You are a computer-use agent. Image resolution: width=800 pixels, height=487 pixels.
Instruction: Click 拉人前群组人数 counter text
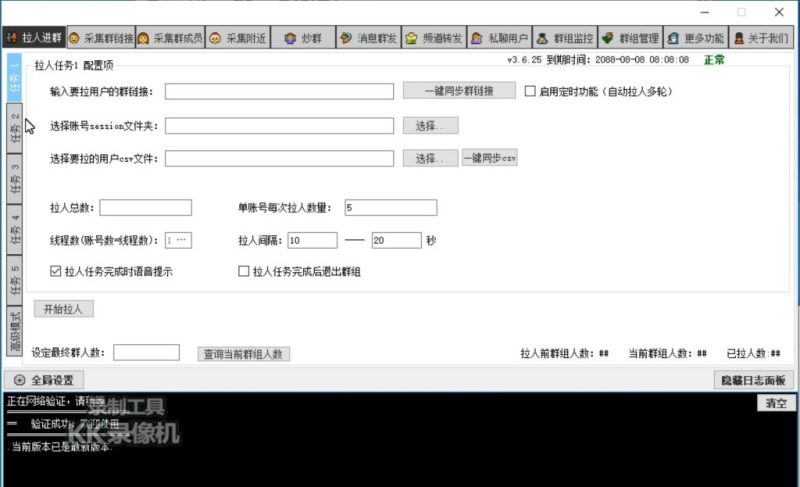(x=564, y=353)
